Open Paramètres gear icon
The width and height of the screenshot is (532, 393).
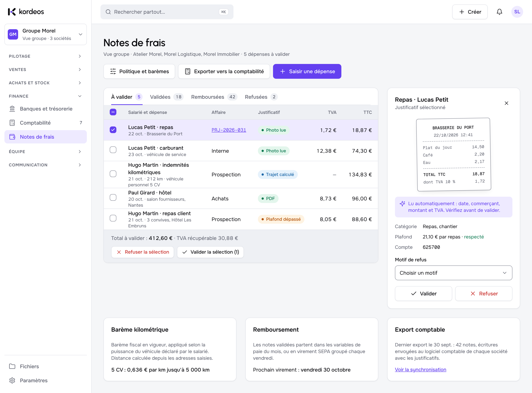tap(12, 380)
